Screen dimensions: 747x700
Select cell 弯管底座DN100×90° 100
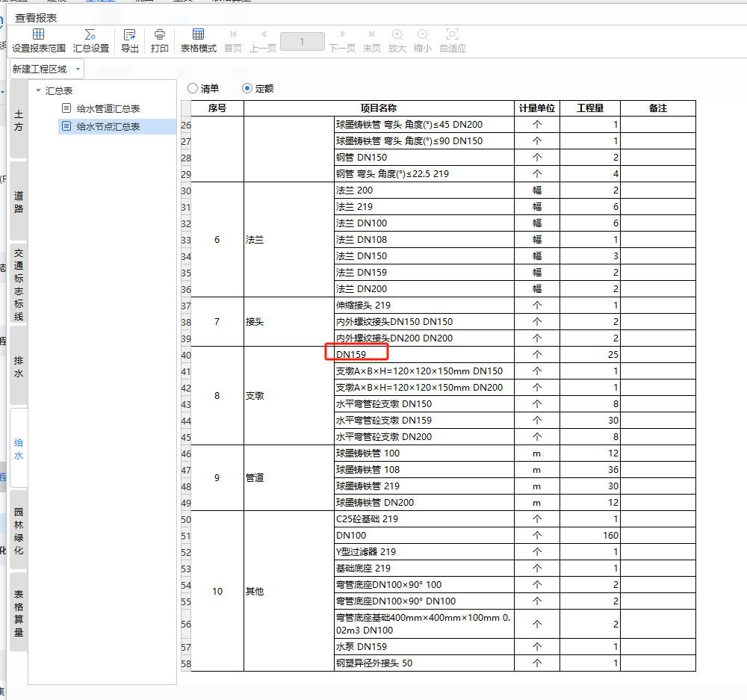(424, 585)
